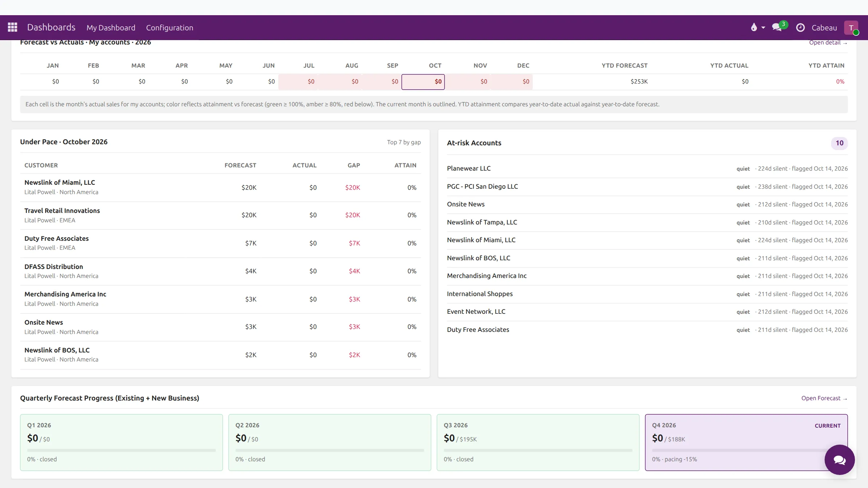Open Newslink of Miami row in Under Pace
This screenshot has width=868, height=488.
[x=220, y=187]
